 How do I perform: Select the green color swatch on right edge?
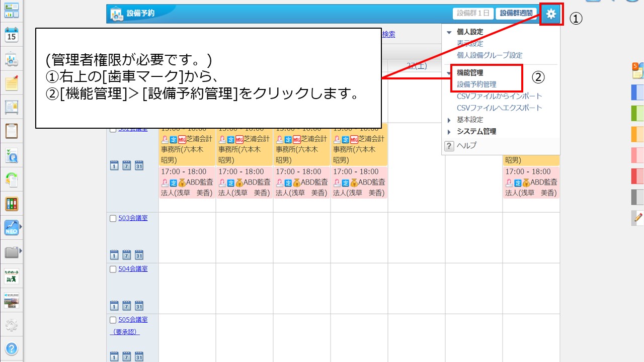pyautogui.click(x=637, y=113)
